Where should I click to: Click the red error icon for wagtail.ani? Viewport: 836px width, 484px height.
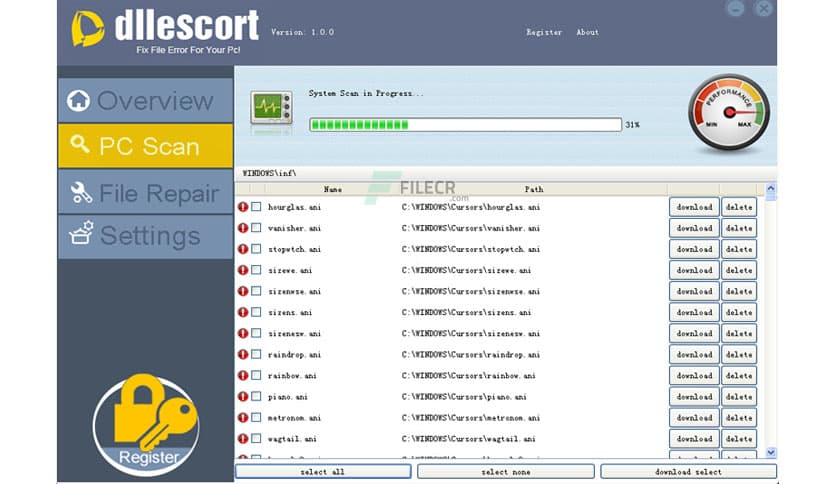point(243,439)
